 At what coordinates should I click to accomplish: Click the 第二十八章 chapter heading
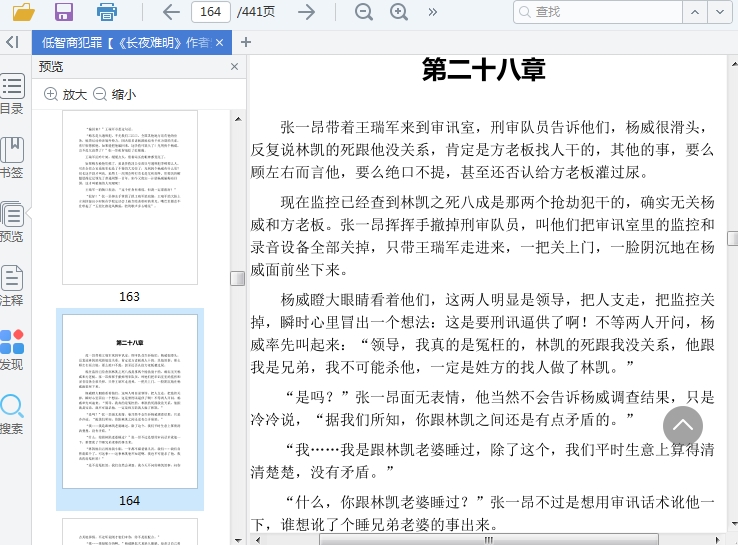coord(483,69)
